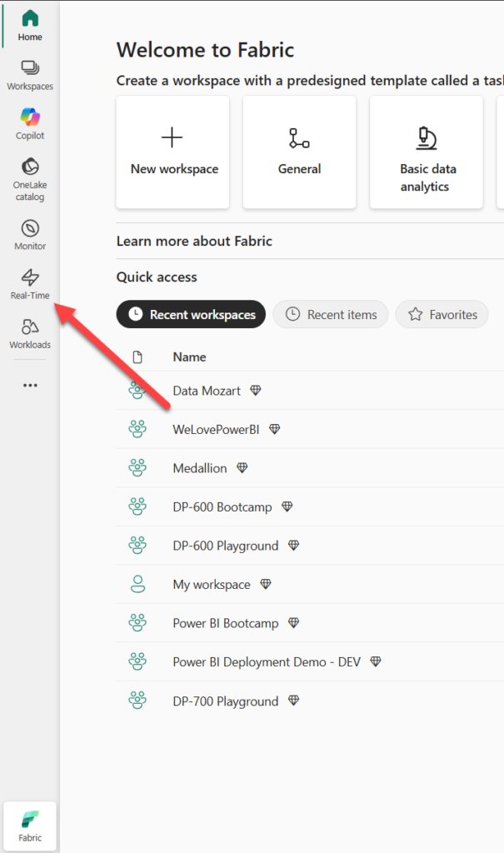Click the Home icon in sidebar

(30, 25)
